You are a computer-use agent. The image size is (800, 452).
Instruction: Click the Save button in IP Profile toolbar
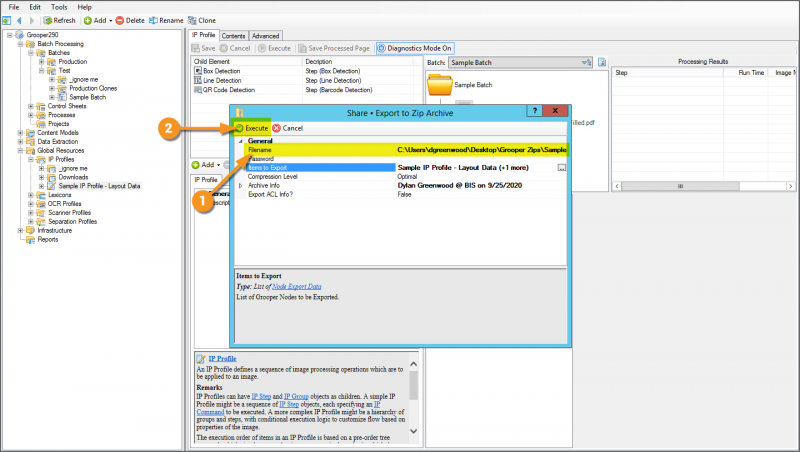tap(204, 48)
